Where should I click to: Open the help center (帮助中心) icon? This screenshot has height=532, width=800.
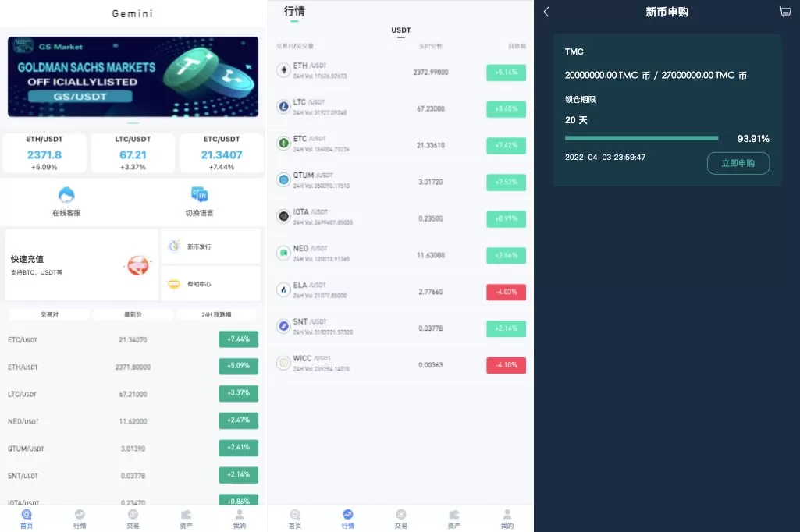(175, 284)
